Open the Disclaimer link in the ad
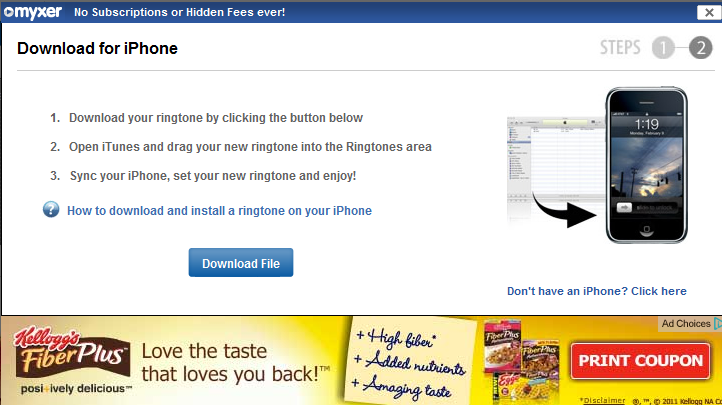The image size is (722, 405). (x=604, y=400)
